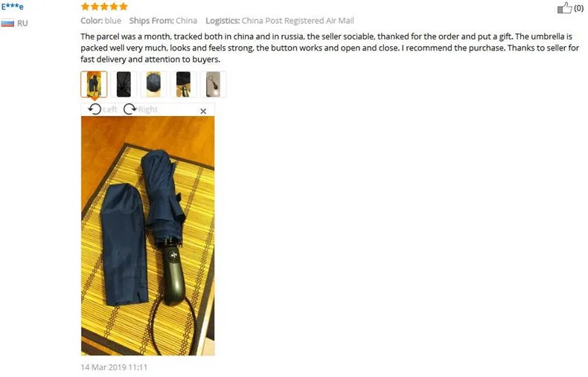The width and height of the screenshot is (588, 377).
Task: Click reviewer name E***e
Action: coord(13,7)
